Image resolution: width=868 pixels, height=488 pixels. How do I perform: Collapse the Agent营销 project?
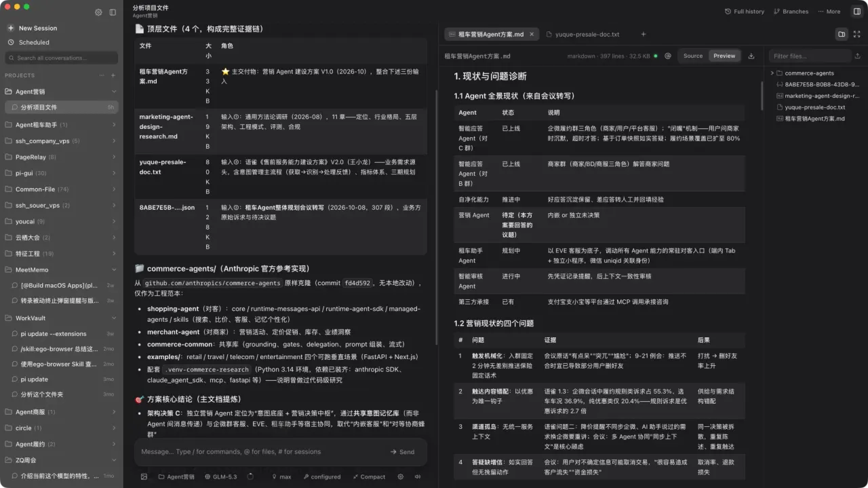(x=114, y=92)
